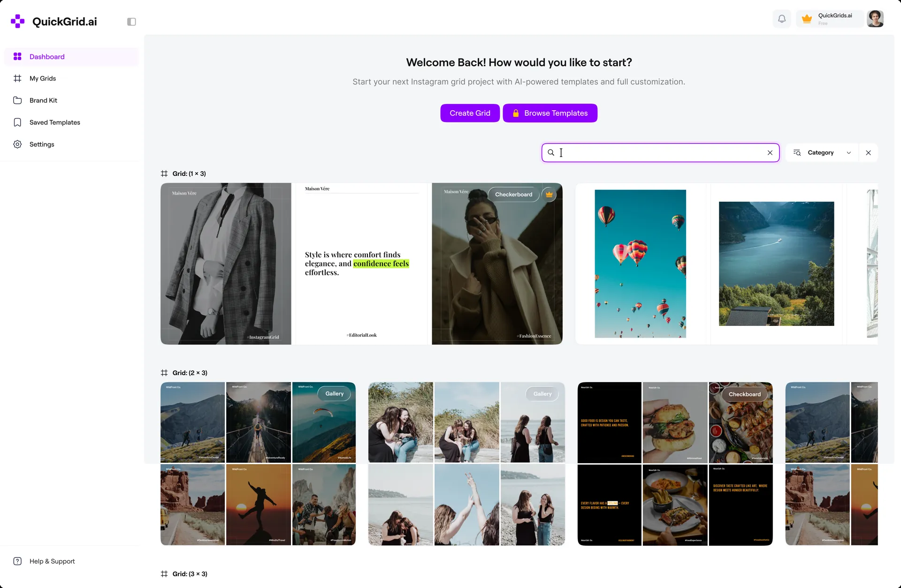Open notifications bell
Image resolution: width=901 pixels, height=588 pixels.
782,19
